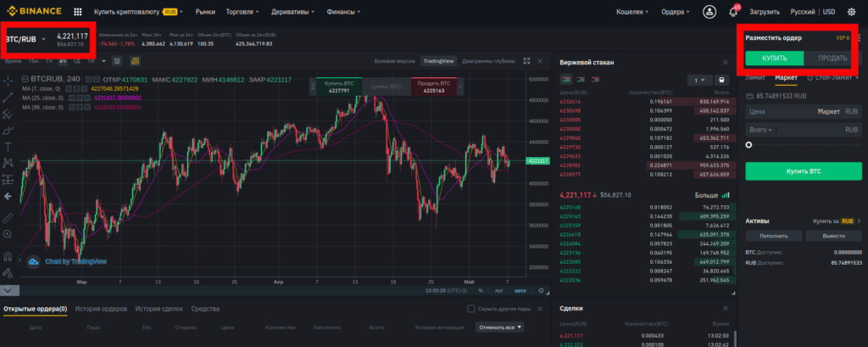Select the text annotation tool

point(8,146)
